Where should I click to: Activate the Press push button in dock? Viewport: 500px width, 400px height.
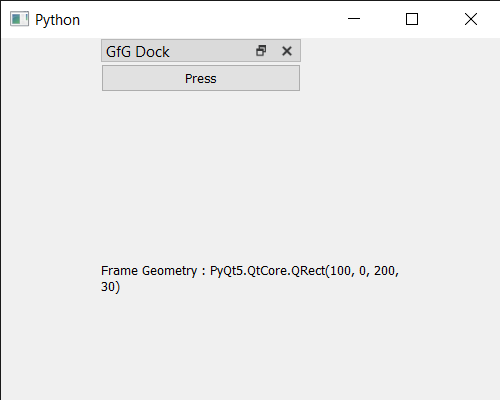pyautogui.click(x=201, y=78)
